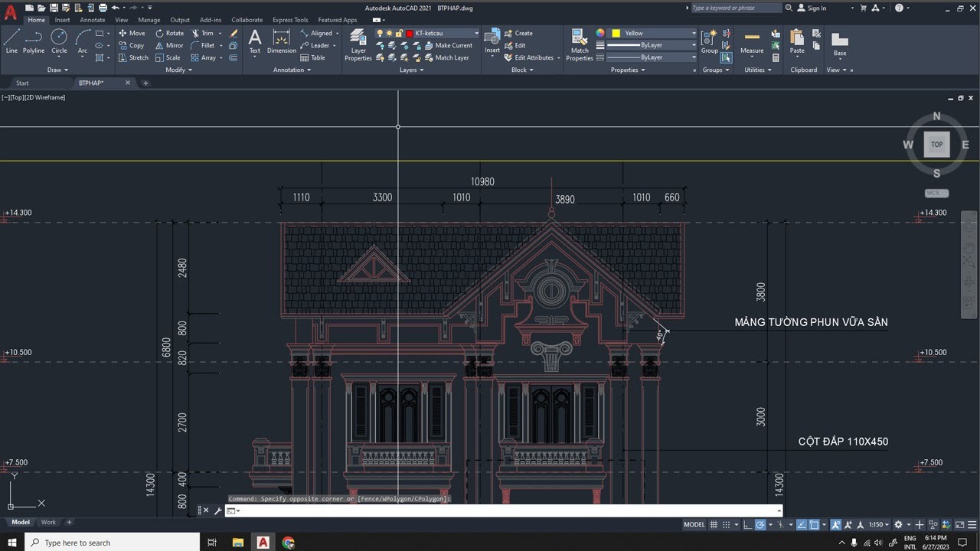Expand the Draw panel
The image size is (980, 551).
[x=58, y=70]
